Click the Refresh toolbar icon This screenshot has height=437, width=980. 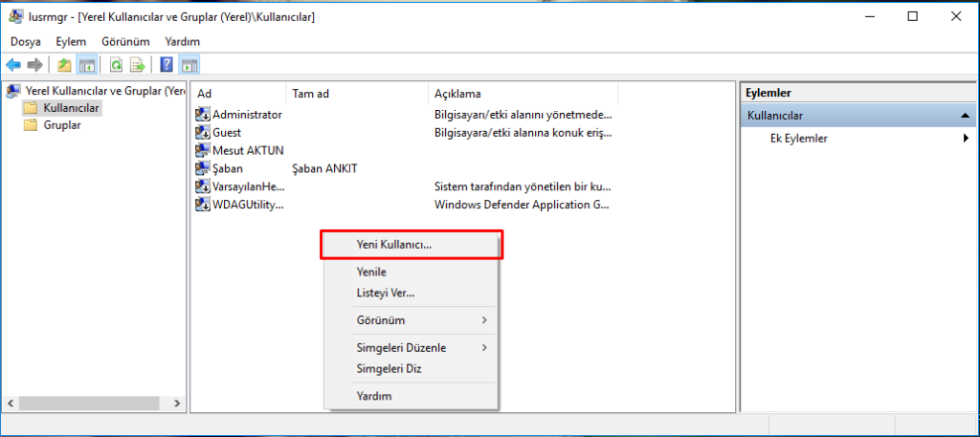pos(116,64)
